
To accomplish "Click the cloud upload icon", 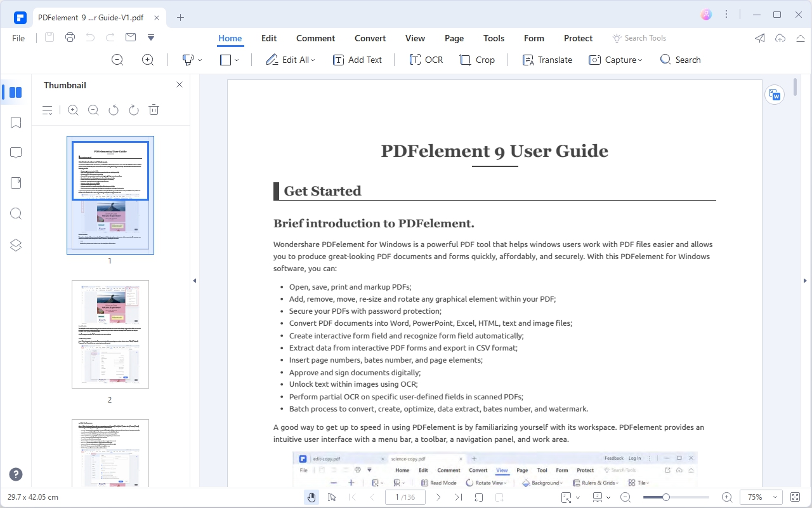I will point(780,38).
